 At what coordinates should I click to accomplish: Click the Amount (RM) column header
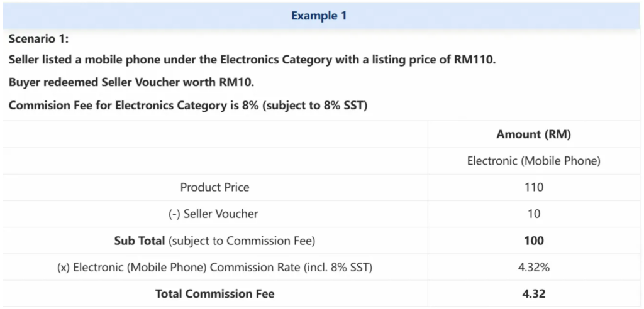coord(533,134)
